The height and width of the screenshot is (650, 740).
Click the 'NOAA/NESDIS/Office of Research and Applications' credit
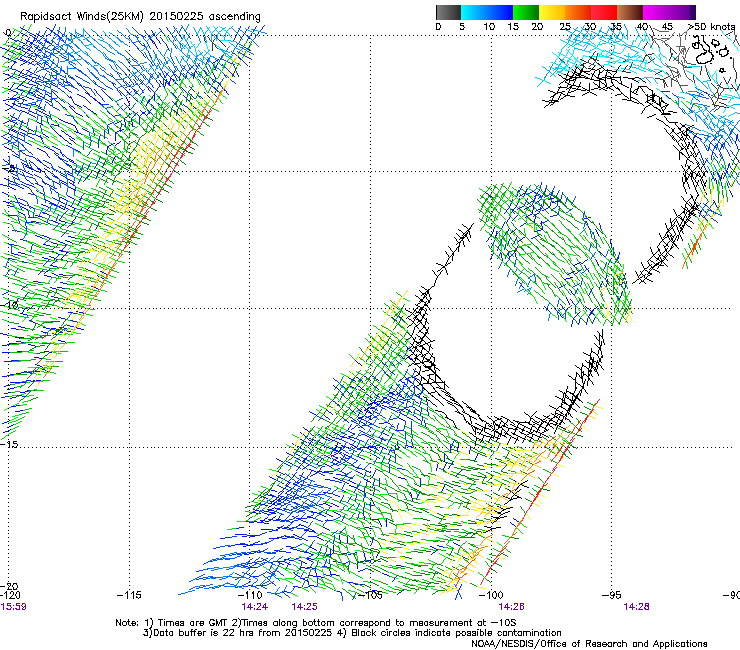(589, 644)
